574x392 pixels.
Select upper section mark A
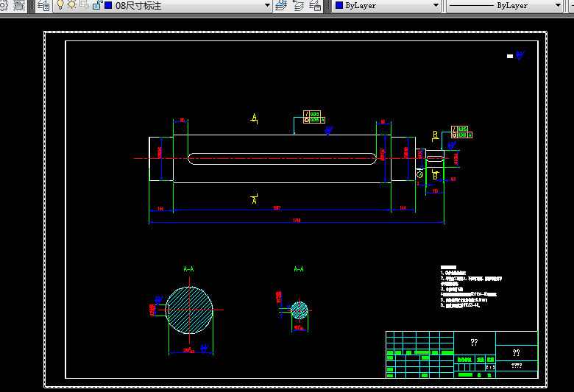tap(255, 118)
